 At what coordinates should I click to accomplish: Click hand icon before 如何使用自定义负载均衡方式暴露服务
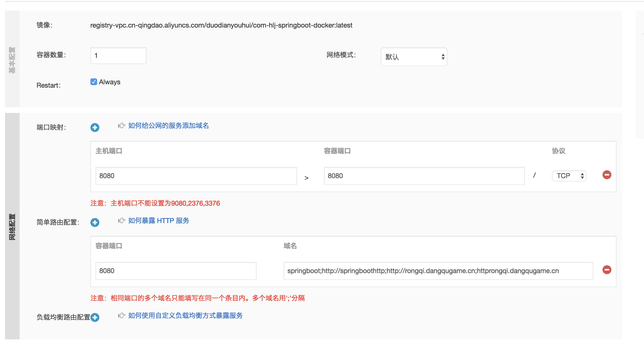coord(122,316)
